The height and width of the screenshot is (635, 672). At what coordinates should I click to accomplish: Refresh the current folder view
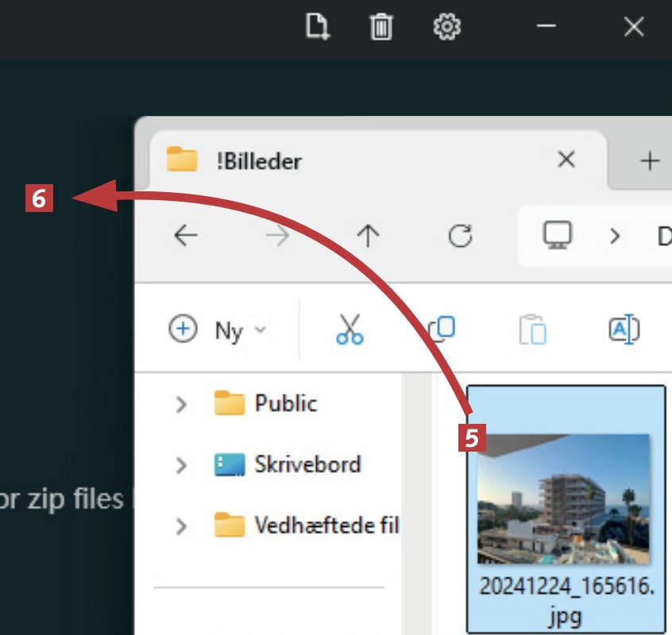tap(460, 236)
